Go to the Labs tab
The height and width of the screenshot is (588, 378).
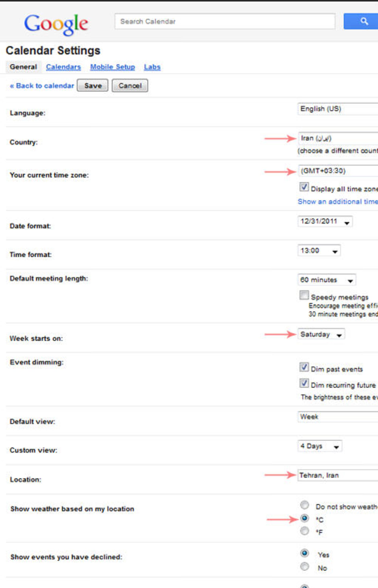152,67
